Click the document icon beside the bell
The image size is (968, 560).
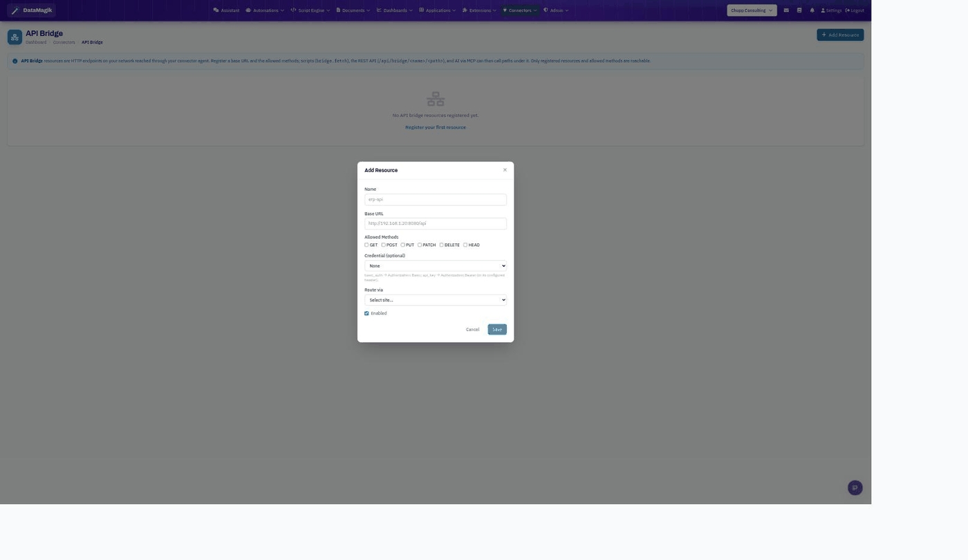point(799,10)
